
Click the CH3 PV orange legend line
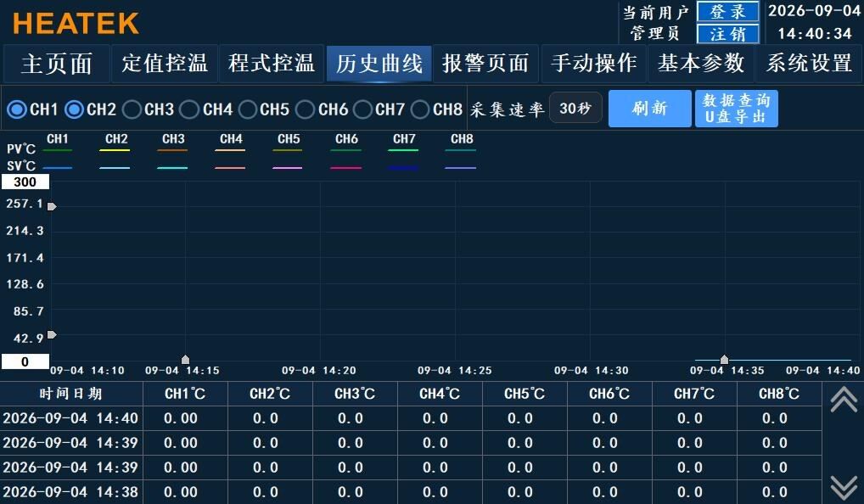[172, 150]
